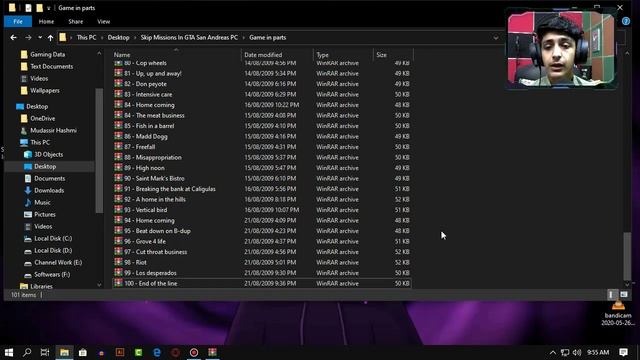
Task: Click This PC in the address bar
Action: (87, 38)
